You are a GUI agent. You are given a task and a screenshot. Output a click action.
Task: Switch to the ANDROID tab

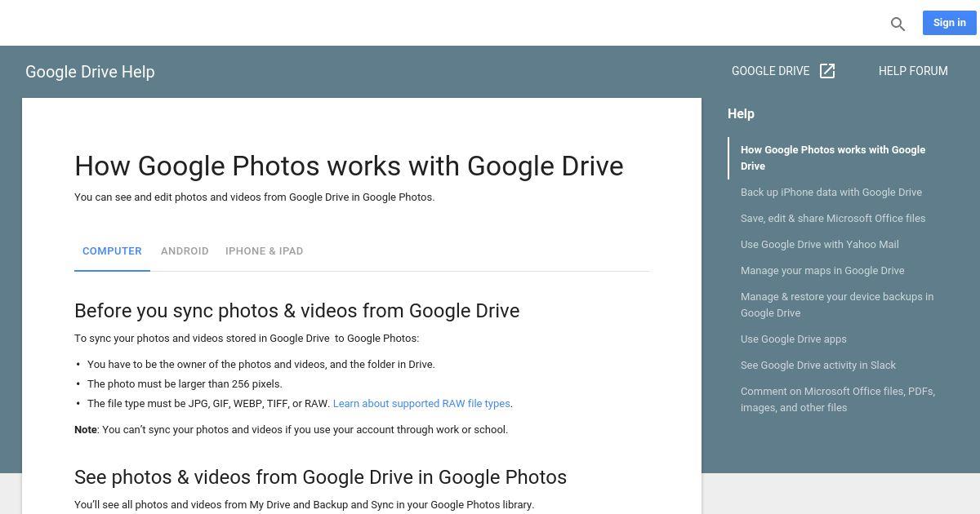[x=185, y=251]
